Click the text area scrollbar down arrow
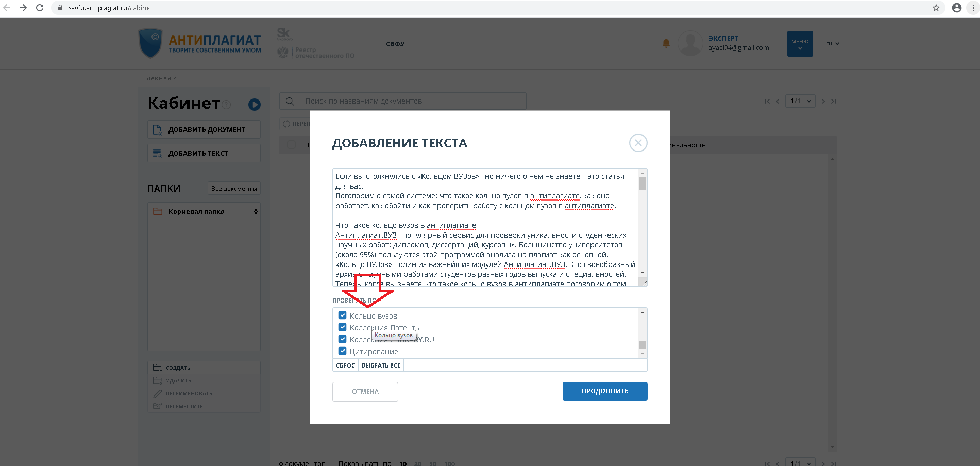 [x=643, y=273]
